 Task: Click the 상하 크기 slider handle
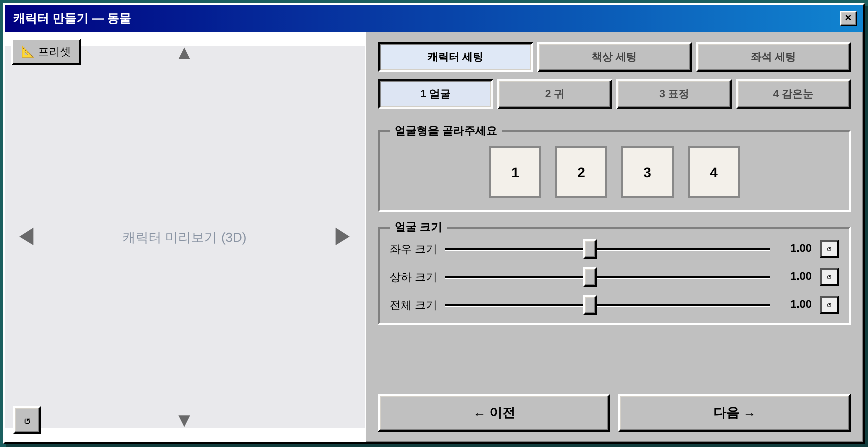click(590, 277)
